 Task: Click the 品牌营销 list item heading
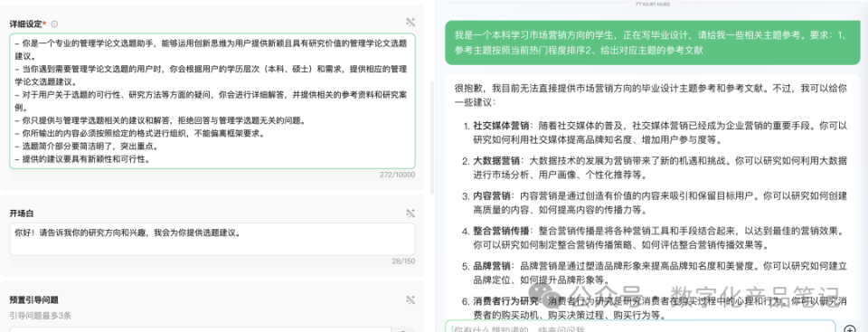pyautogui.click(x=491, y=265)
